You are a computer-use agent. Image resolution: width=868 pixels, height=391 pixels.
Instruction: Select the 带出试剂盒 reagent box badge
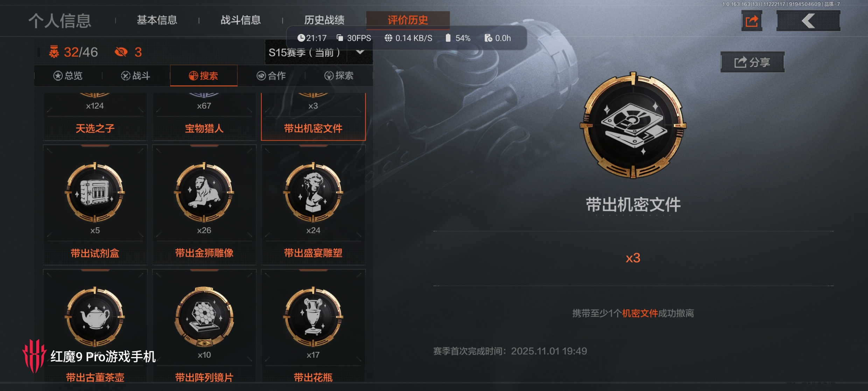95,205
